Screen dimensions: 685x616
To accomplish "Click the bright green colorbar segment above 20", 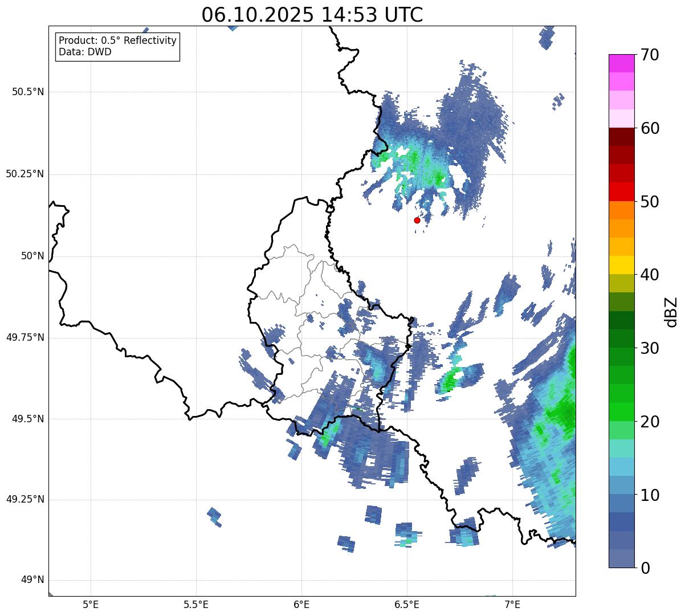I will 621,411.
